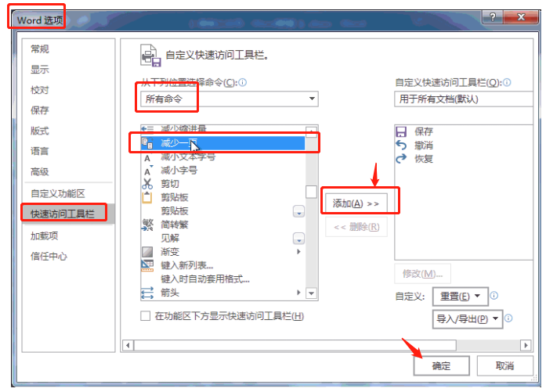Open the 信任中心 category
This screenshot has height=392, width=546.
tap(49, 257)
